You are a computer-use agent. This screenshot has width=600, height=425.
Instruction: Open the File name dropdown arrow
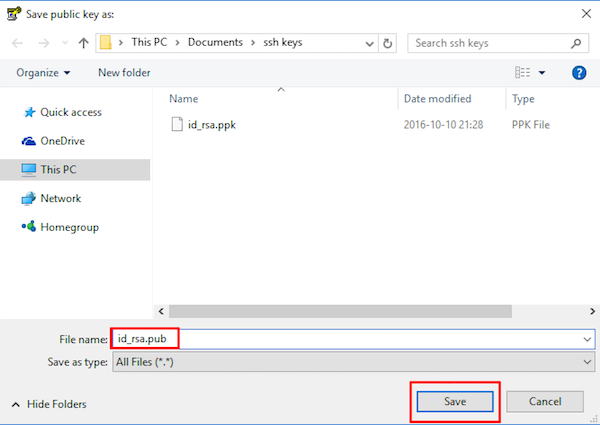click(x=587, y=339)
